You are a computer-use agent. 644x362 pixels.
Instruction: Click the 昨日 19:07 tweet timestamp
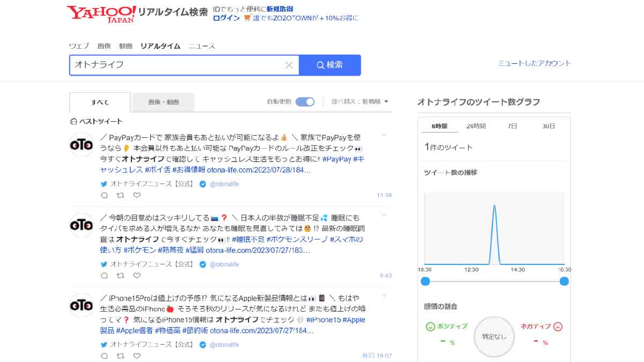click(377, 356)
